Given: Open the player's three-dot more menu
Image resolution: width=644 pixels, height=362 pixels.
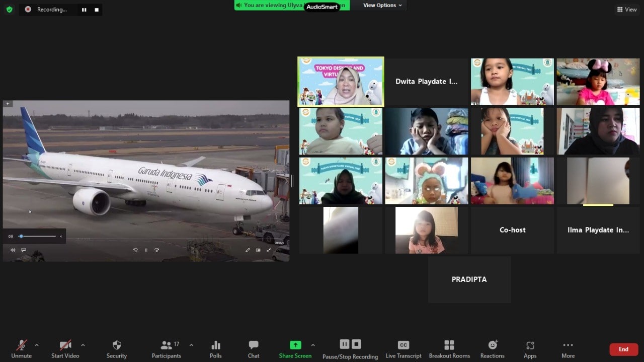Looking at the screenshot, I should coord(279,250).
